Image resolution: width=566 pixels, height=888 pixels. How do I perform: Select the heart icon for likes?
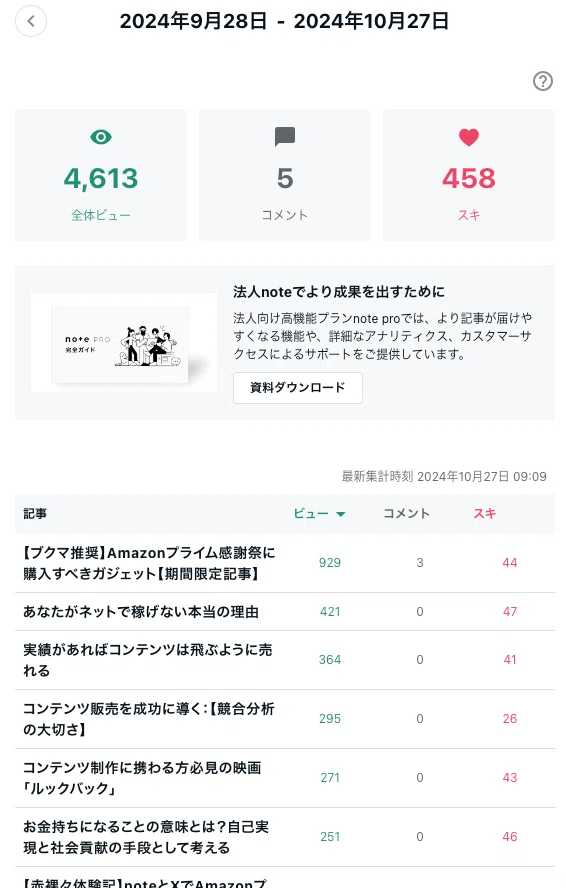(469, 137)
